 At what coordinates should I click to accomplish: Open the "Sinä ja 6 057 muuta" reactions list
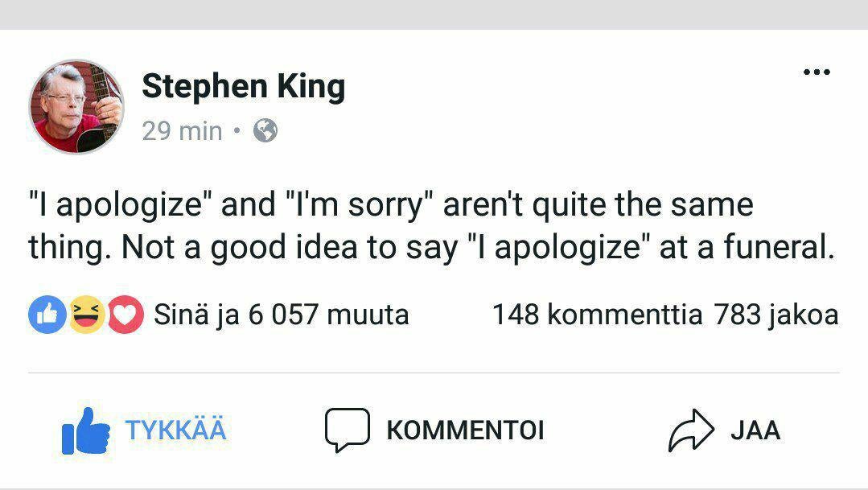281,314
